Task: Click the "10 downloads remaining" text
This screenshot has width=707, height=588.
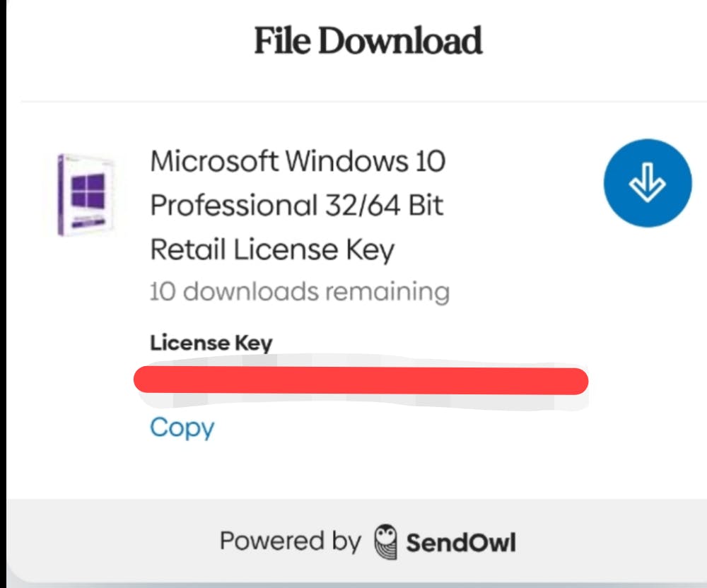Action: (299, 291)
